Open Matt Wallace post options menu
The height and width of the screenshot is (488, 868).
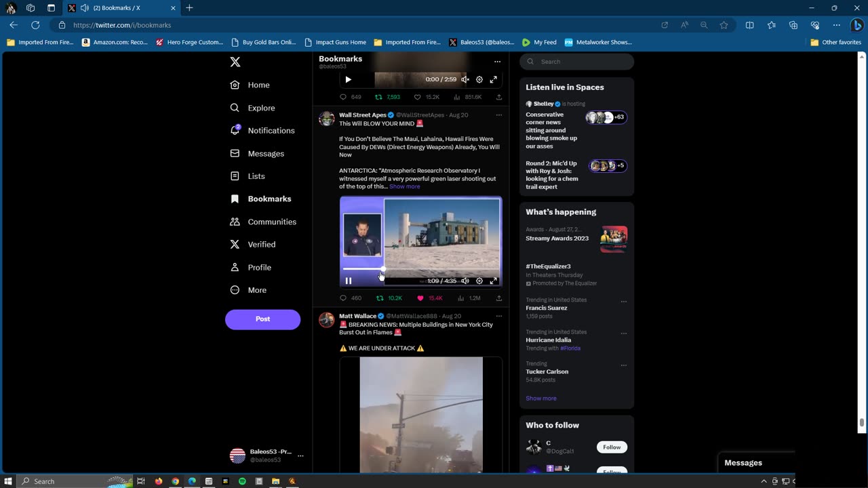499,316
